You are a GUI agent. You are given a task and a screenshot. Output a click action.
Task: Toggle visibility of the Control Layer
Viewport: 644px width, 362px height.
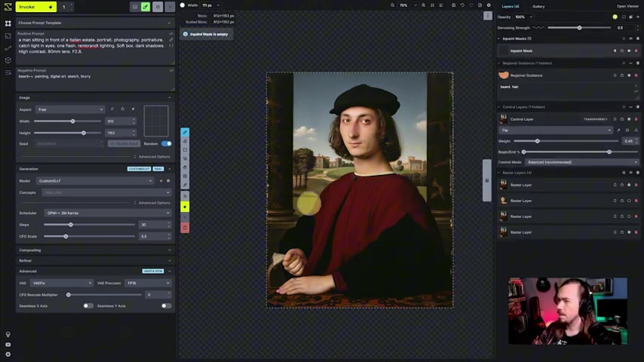click(629, 119)
